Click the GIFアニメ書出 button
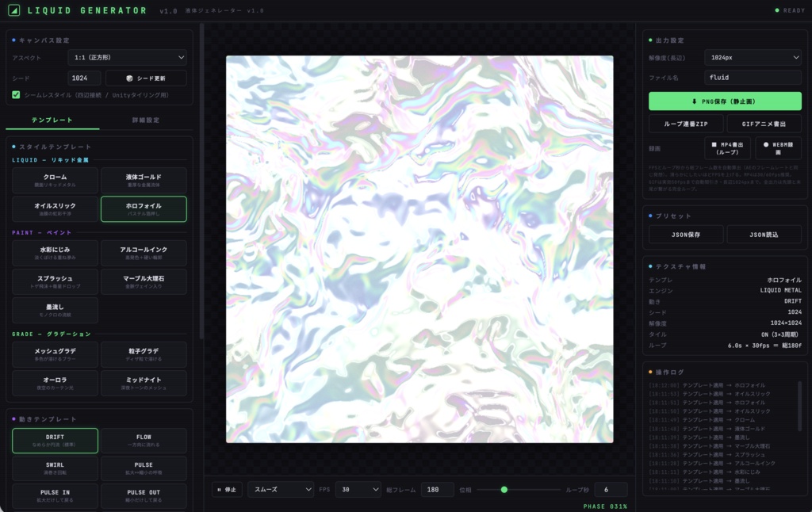The width and height of the screenshot is (812, 512). [x=764, y=124]
